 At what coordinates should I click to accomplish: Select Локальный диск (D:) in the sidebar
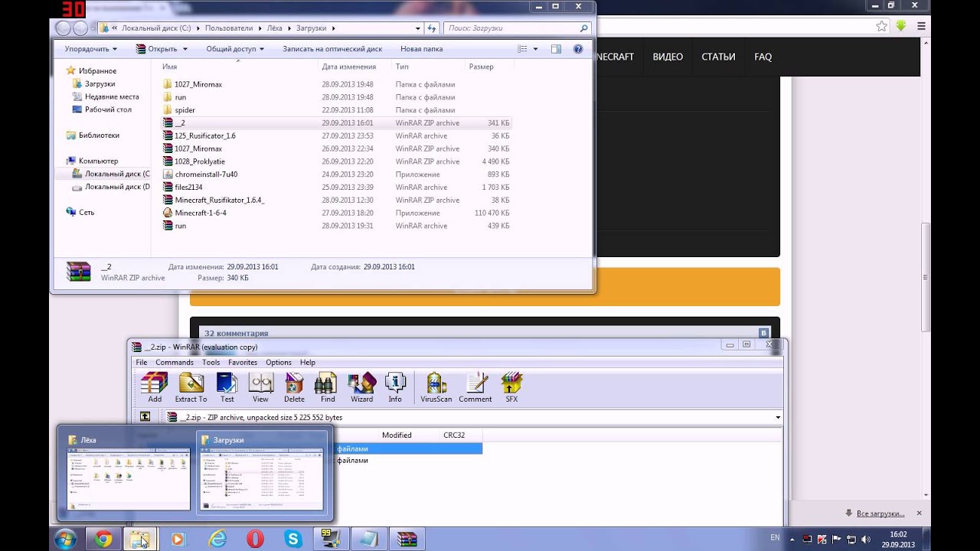[117, 187]
